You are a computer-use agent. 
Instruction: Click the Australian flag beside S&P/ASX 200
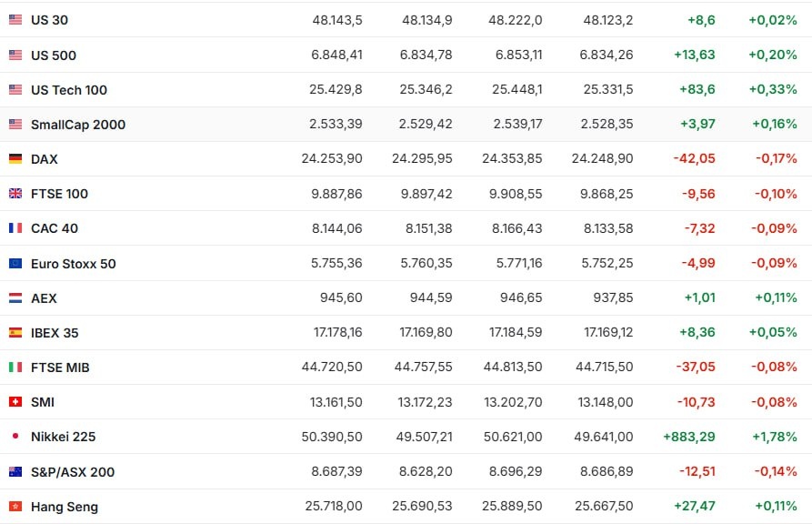point(15,471)
